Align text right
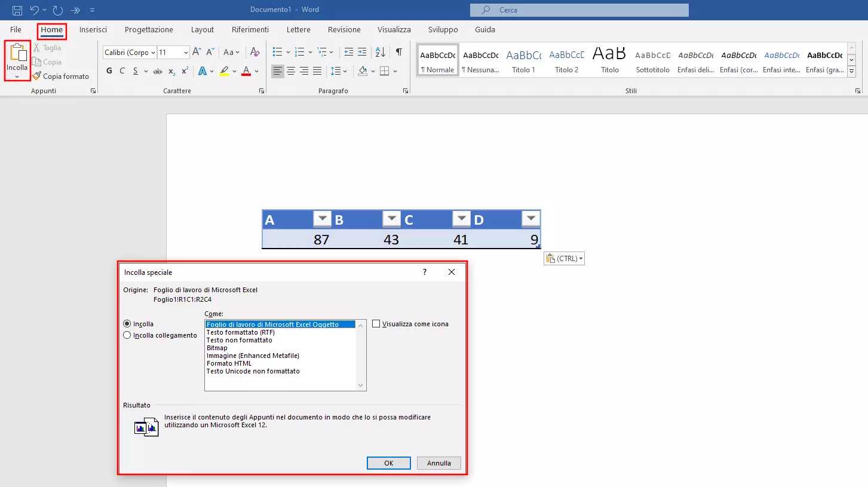 pos(304,71)
